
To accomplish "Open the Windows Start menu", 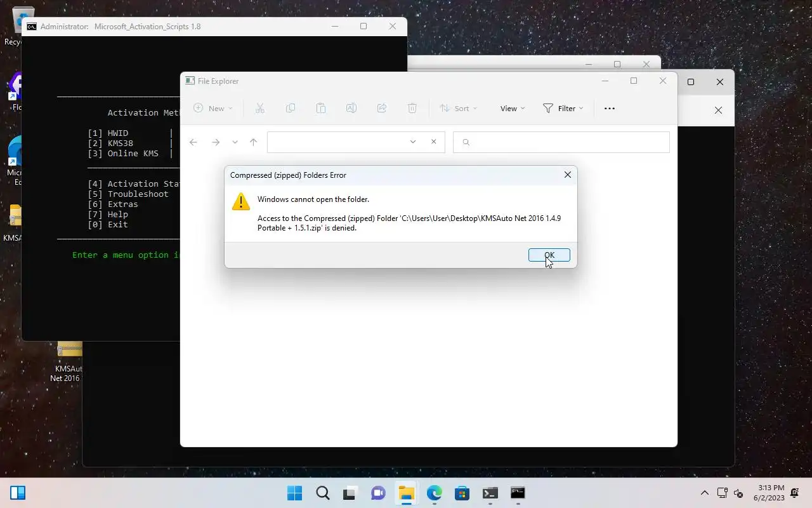I will click(x=294, y=493).
